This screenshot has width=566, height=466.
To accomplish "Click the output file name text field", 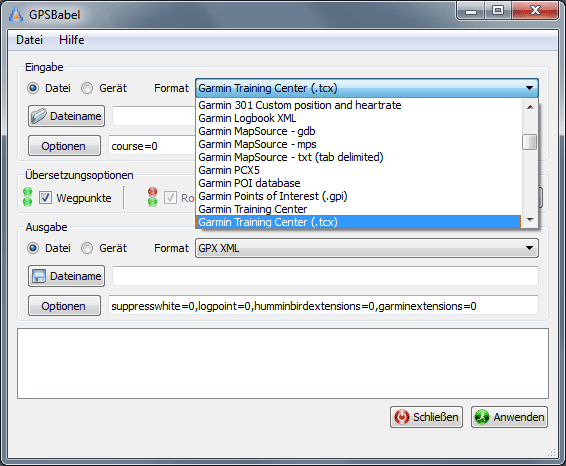I will pyautogui.click(x=325, y=276).
